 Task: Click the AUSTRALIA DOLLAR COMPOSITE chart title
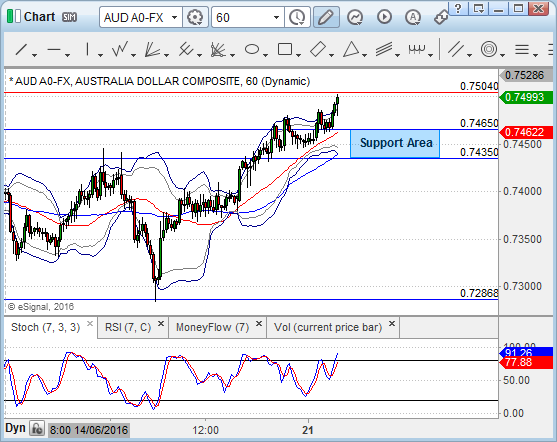[158, 81]
